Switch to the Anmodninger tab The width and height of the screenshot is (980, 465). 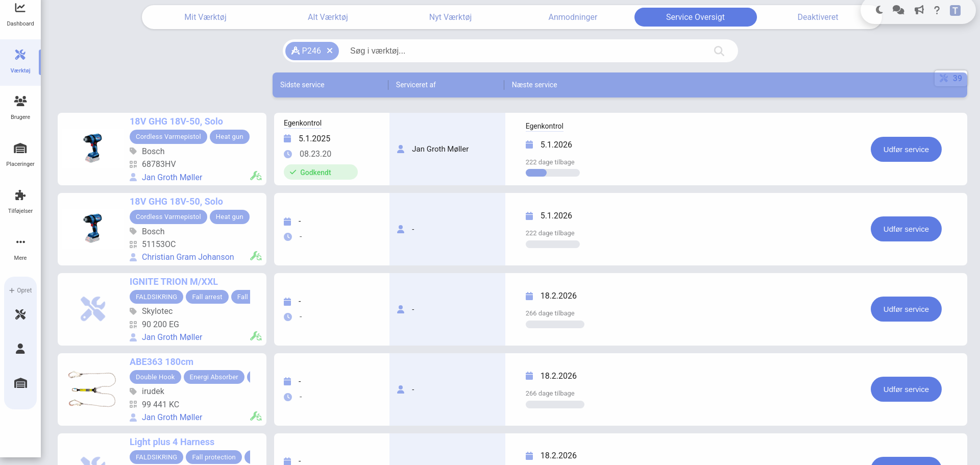[573, 17]
